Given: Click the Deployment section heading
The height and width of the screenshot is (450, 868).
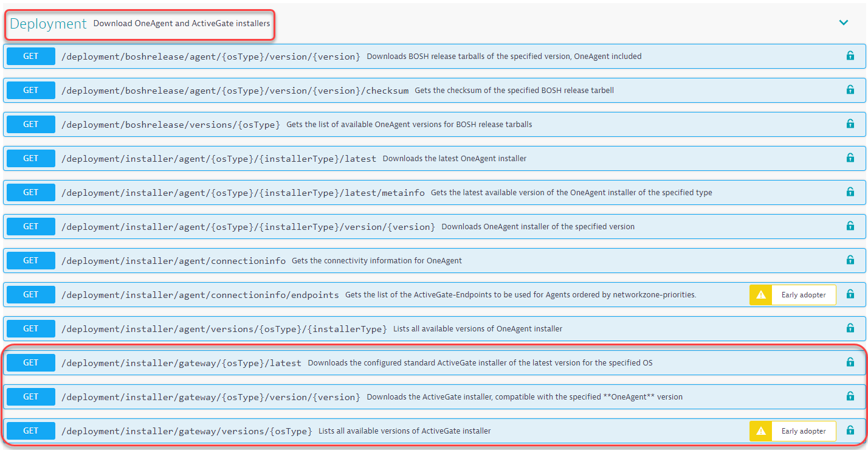Looking at the screenshot, I should 49,24.
